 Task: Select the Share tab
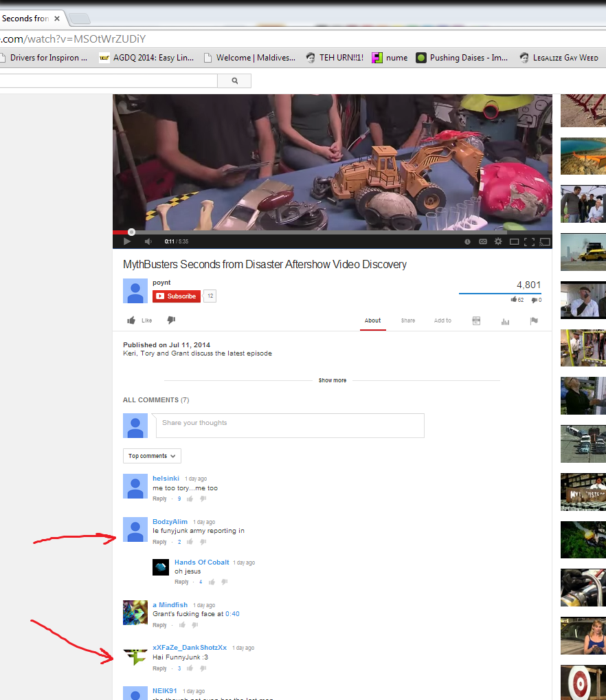point(408,320)
